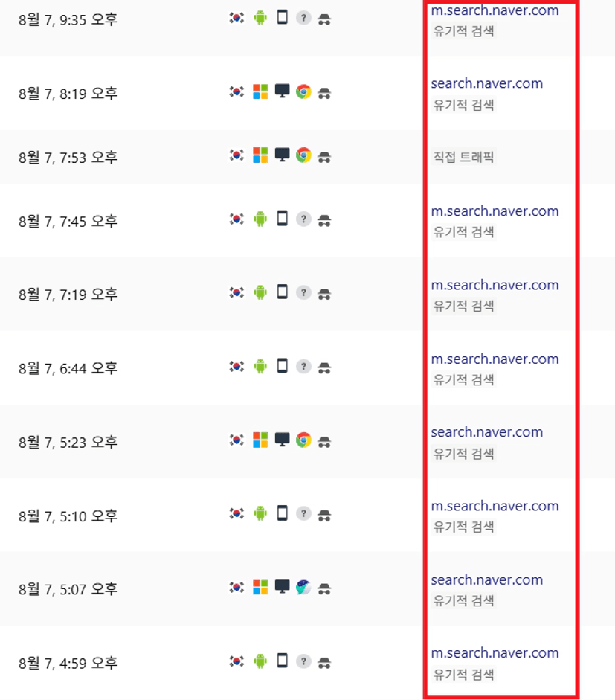Click the Windows icon in the 5:07 오후 row
This screenshot has height=700, width=615.
pos(260,588)
